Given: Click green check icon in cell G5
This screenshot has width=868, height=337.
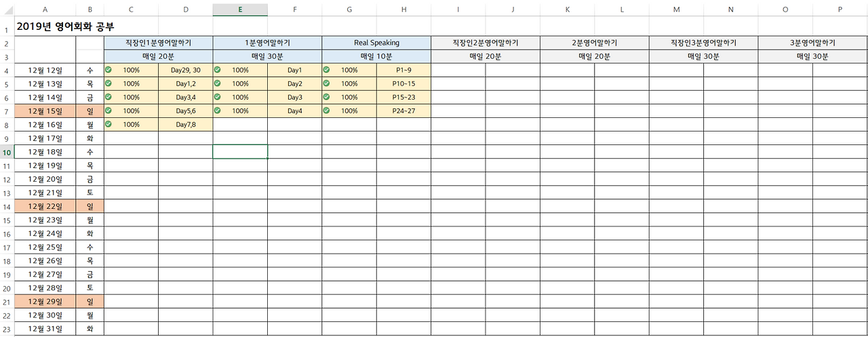Looking at the screenshot, I should pyautogui.click(x=326, y=83).
